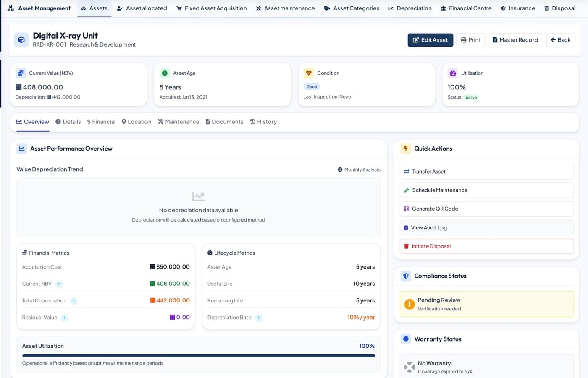Viewport: 588px width, 378px height.
Task: Open Asset allocated in top navigation
Action: 142,8
